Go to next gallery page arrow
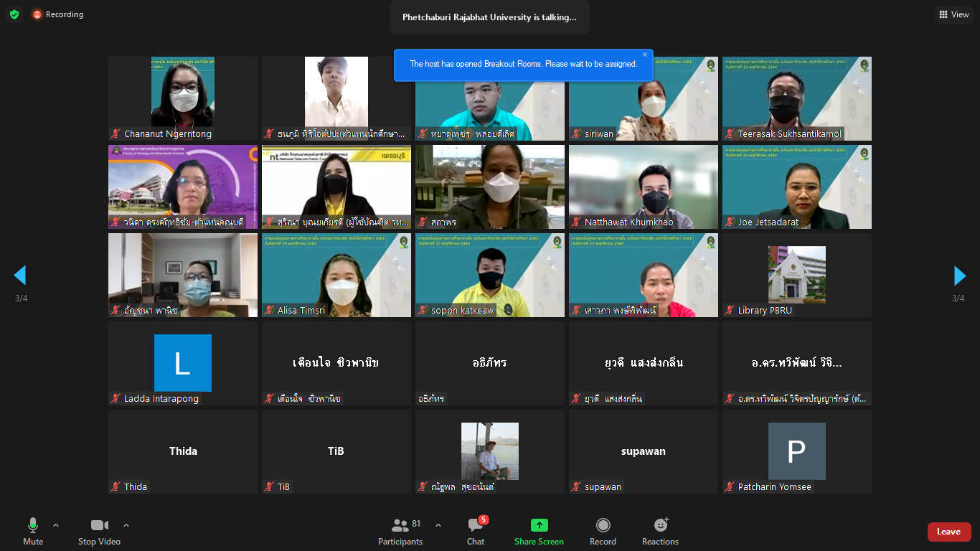 tap(959, 275)
